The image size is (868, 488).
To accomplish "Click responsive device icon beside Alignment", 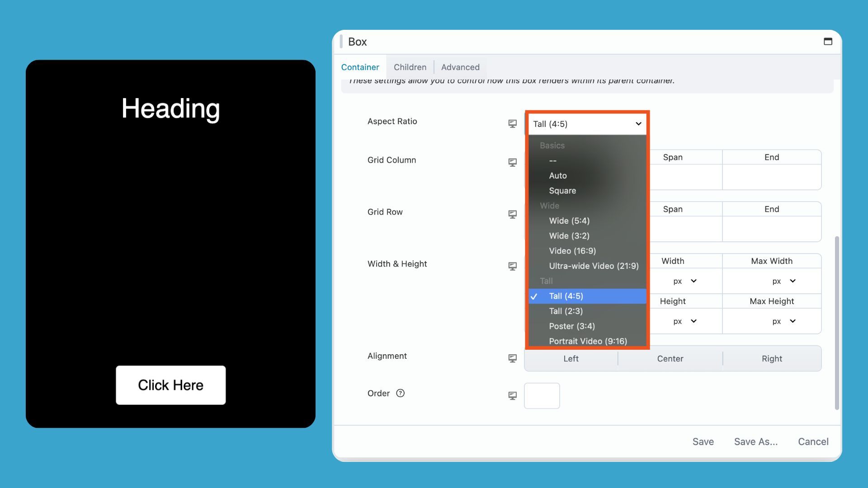I will [512, 359].
